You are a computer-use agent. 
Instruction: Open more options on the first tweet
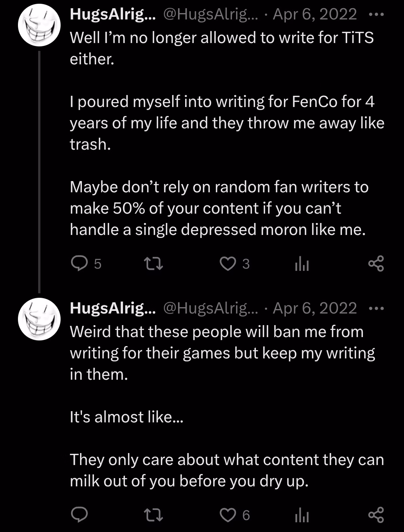(x=376, y=15)
